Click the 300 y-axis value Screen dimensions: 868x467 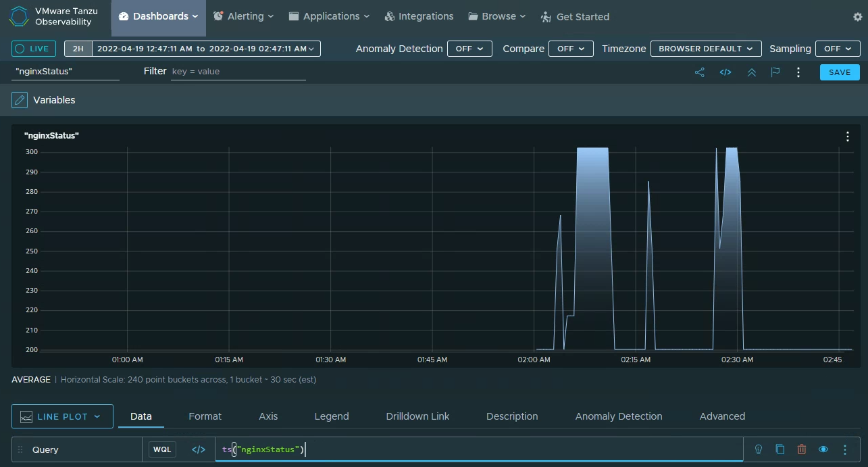[x=31, y=152]
